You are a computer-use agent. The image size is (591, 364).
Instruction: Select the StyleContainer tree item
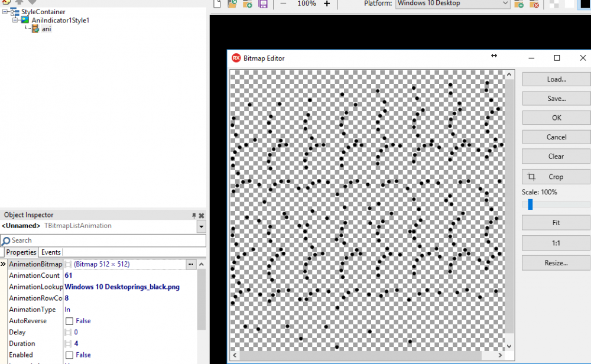tap(43, 12)
